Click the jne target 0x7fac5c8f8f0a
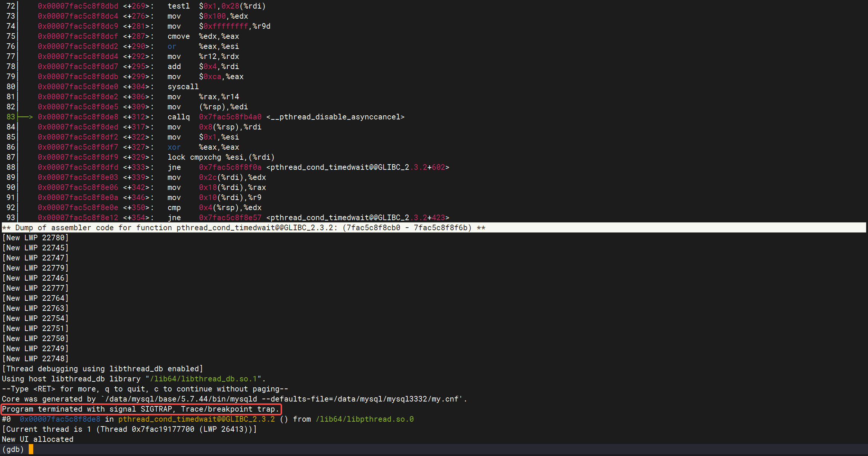868x456 pixels. pyautogui.click(x=230, y=168)
